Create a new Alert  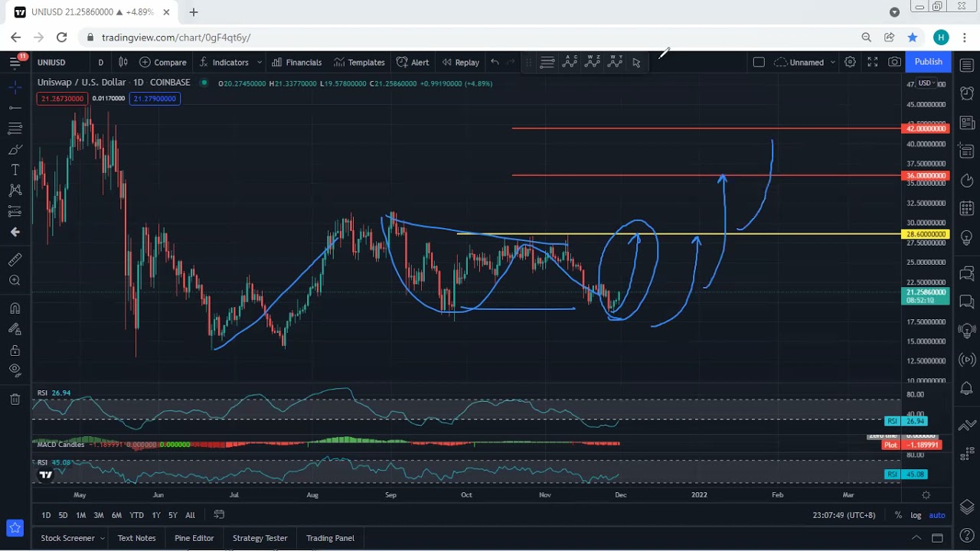(413, 62)
